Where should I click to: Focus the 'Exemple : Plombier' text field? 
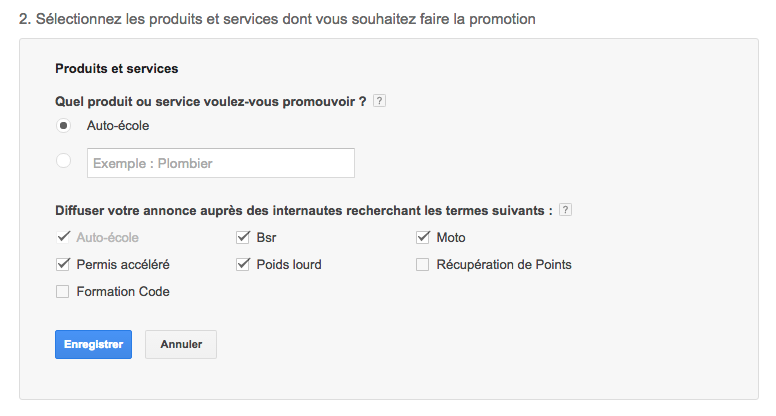click(221, 163)
